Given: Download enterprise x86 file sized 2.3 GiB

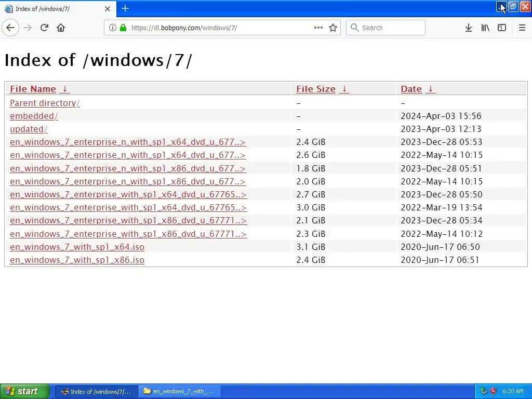Looking at the screenshot, I should [x=128, y=234].
